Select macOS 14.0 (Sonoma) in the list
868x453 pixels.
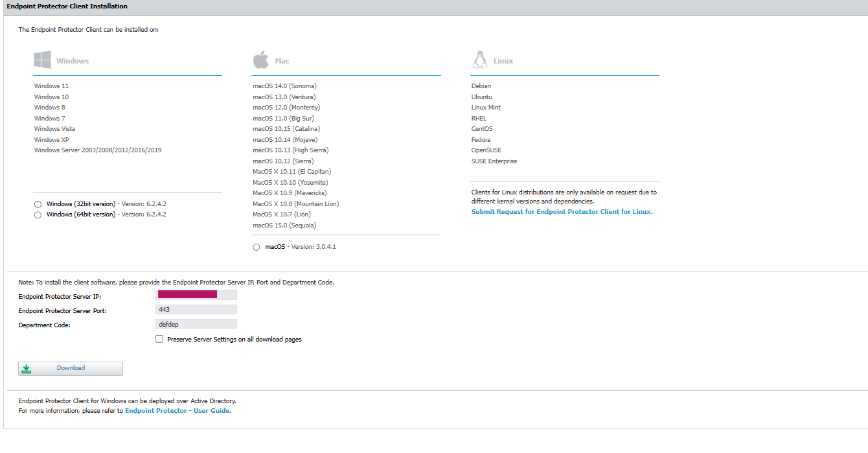(x=285, y=85)
